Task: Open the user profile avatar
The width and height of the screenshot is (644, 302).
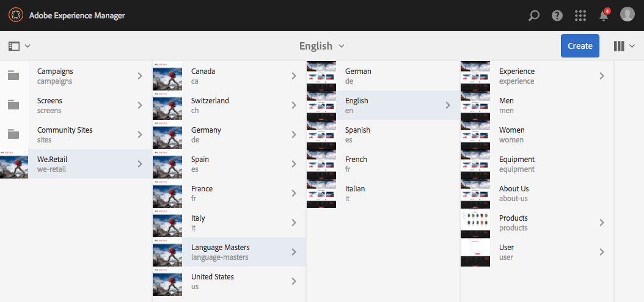Action: 627,15
